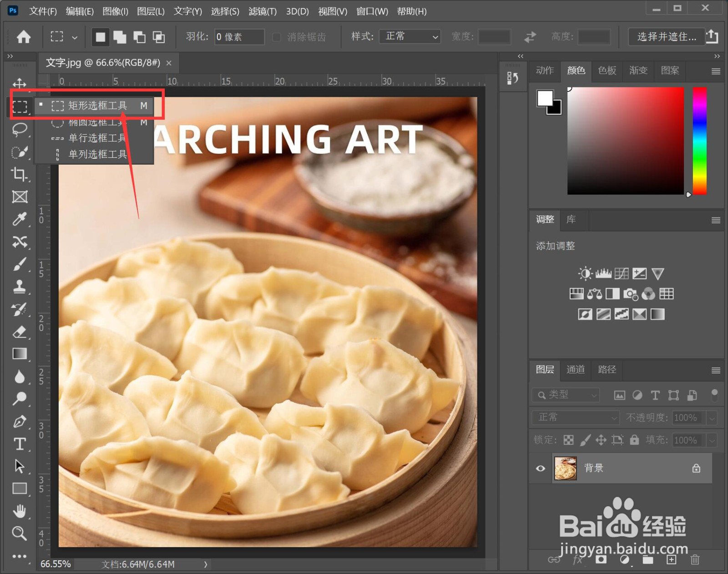Pick the Clone Stamp tool
728x574 pixels.
coord(19,287)
